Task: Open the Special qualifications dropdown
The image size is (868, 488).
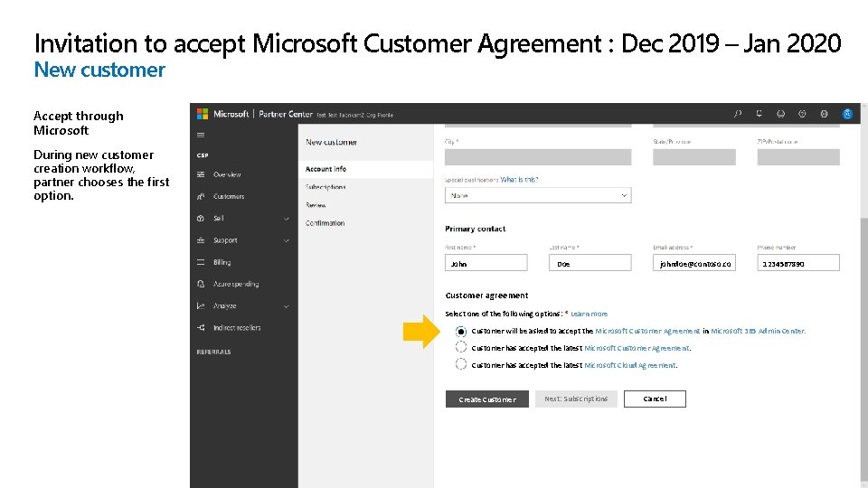Action: click(537, 195)
